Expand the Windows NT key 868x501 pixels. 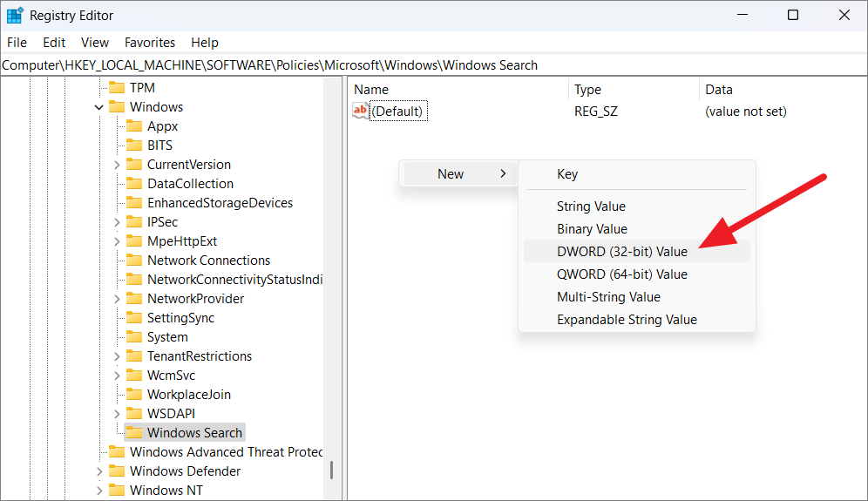point(99,491)
